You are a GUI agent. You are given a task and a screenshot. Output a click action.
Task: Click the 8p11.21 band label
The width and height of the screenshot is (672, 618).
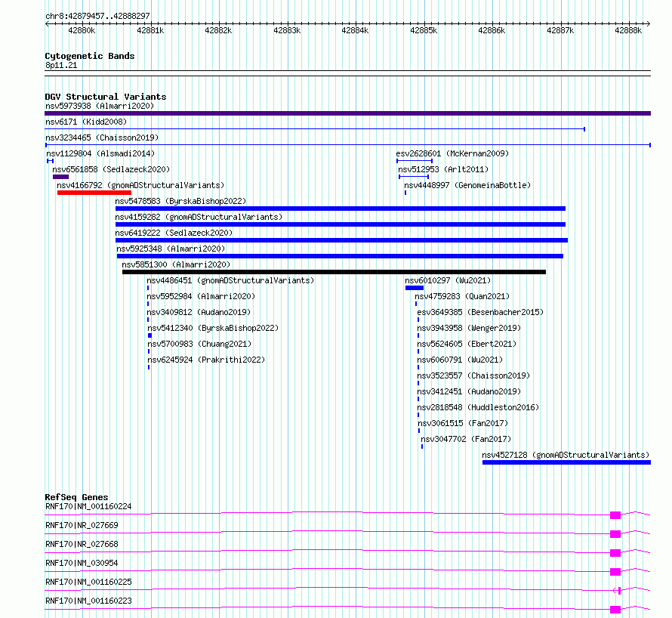point(61,65)
